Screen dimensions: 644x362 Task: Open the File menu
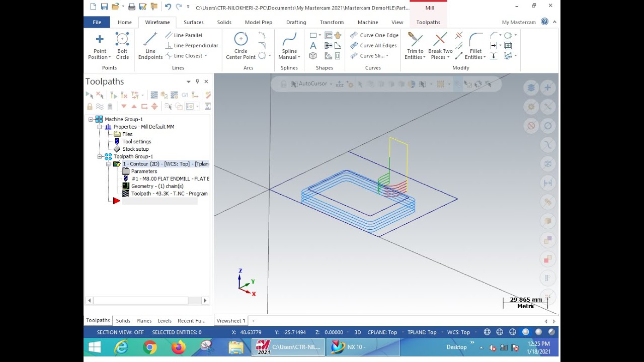click(97, 22)
